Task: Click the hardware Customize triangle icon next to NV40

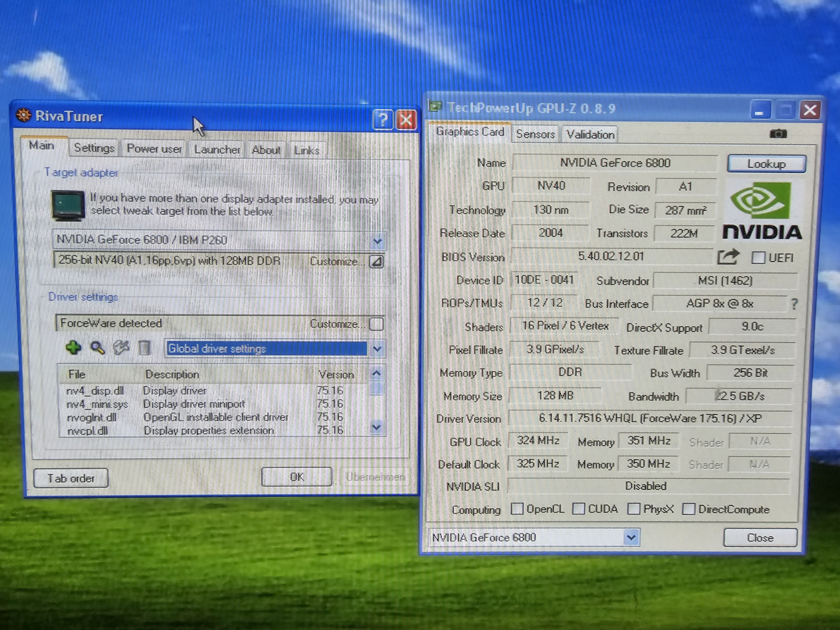Action: (376, 262)
